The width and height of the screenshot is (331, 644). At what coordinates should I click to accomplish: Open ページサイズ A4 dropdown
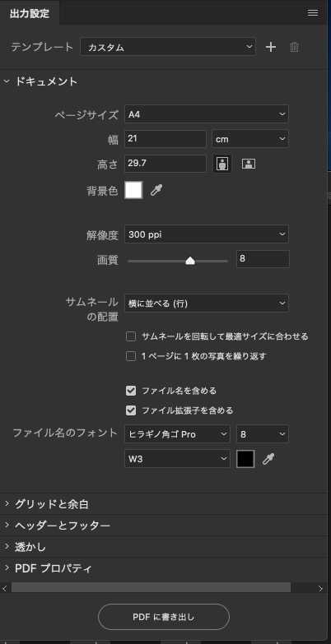[x=207, y=114]
